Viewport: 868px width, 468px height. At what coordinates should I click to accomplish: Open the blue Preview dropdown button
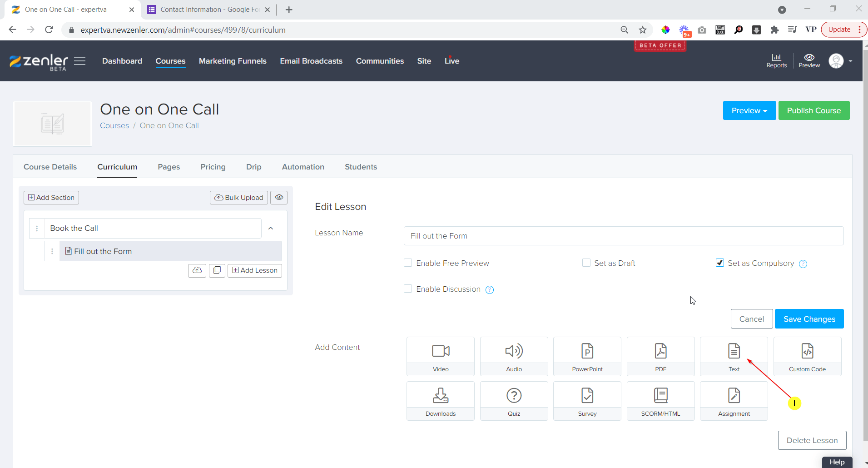pyautogui.click(x=749, y=110)
